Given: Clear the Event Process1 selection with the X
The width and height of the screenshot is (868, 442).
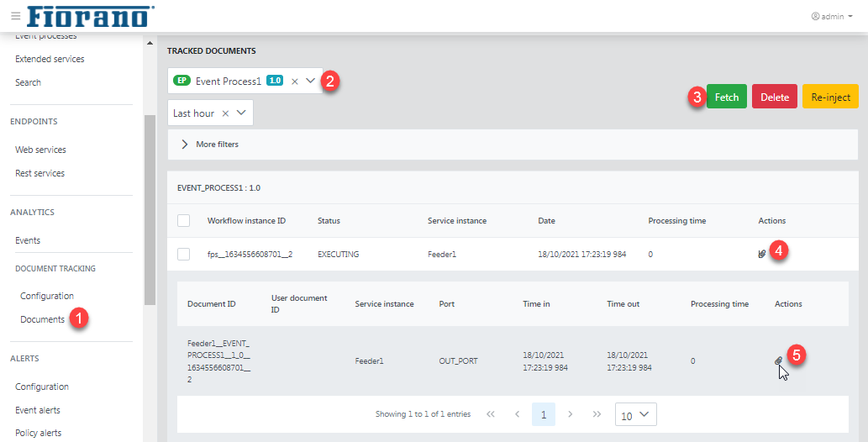Looking at the screenshot, I should pos(294,82).
